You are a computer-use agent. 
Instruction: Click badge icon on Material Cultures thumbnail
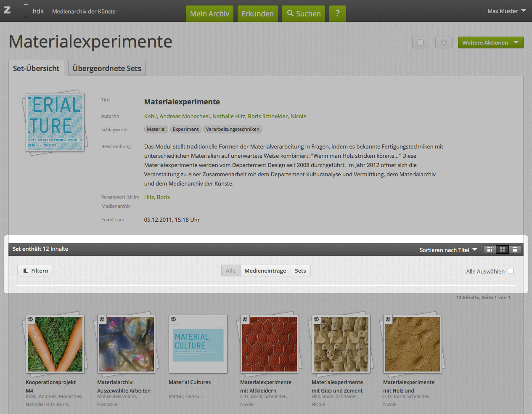click(x=174, y=320)
